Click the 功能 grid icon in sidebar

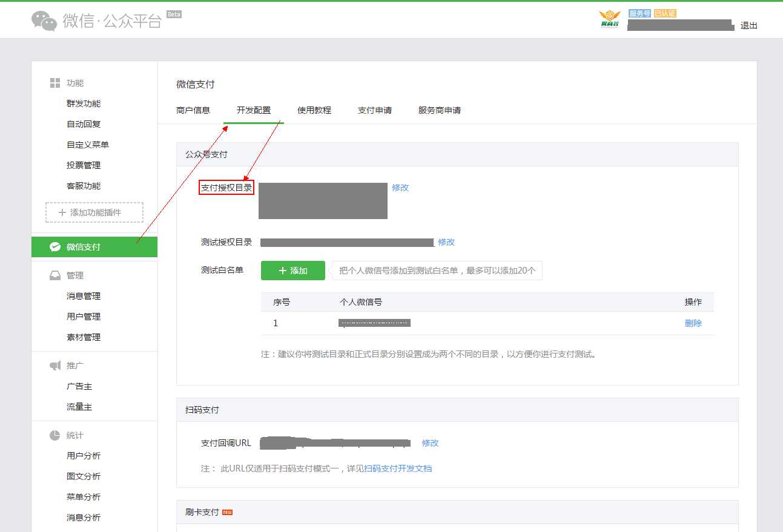[x=55, y=83]
